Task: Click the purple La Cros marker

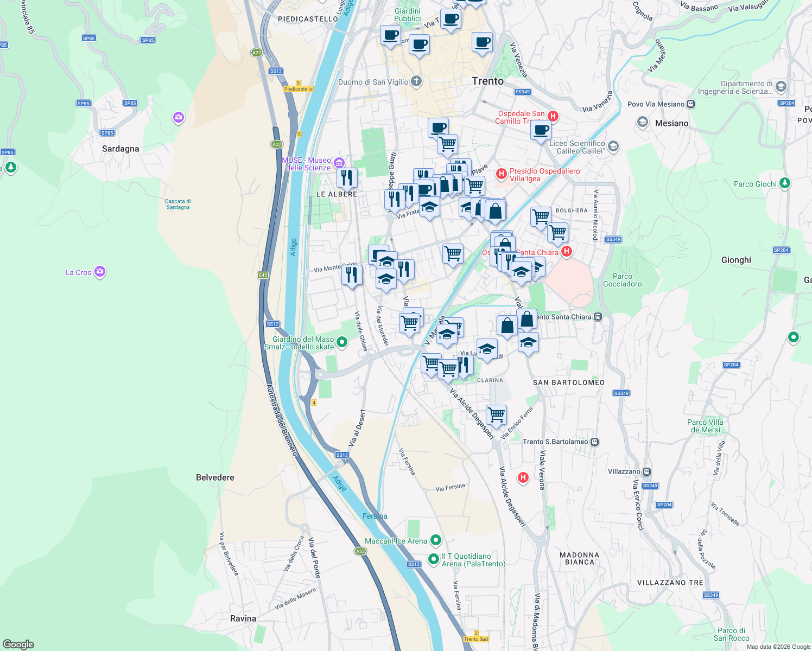Action: (100, 271)
